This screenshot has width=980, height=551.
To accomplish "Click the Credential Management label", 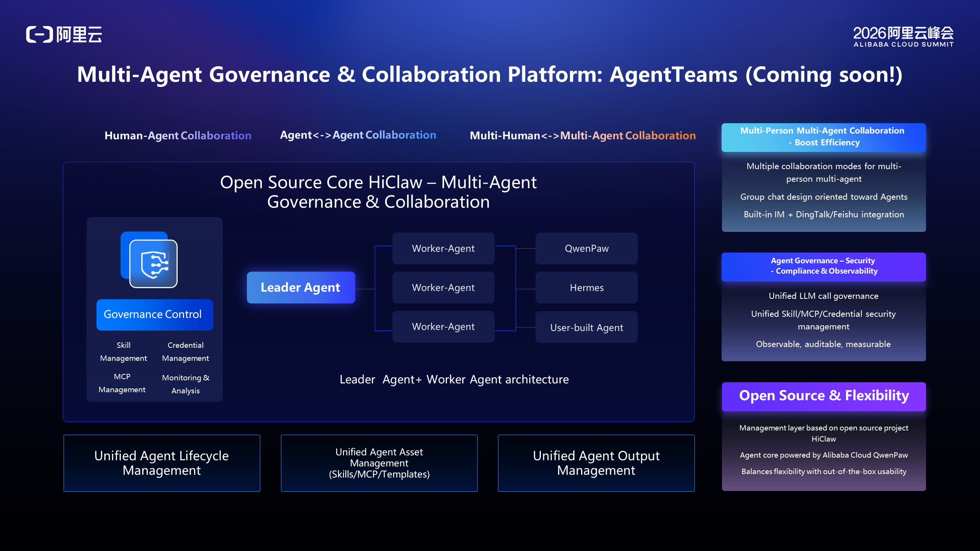I will pyautogui.click(x=186, y=352).
